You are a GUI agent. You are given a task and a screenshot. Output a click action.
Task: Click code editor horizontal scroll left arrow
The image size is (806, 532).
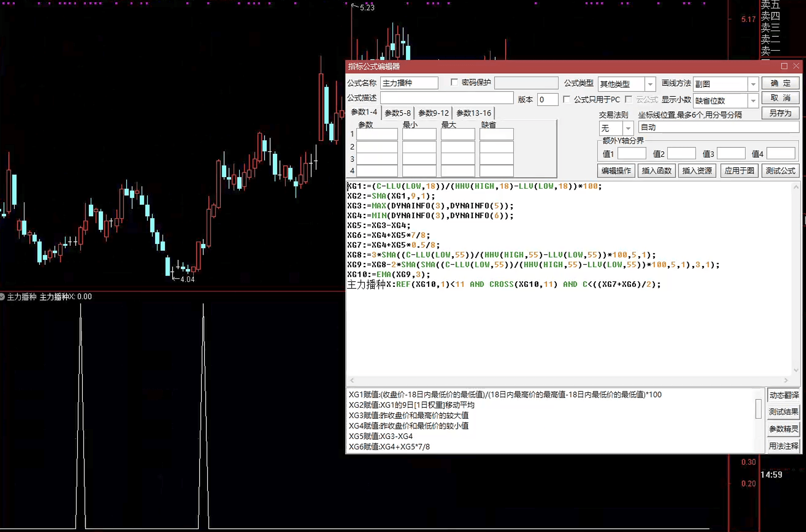coord(352,380)
